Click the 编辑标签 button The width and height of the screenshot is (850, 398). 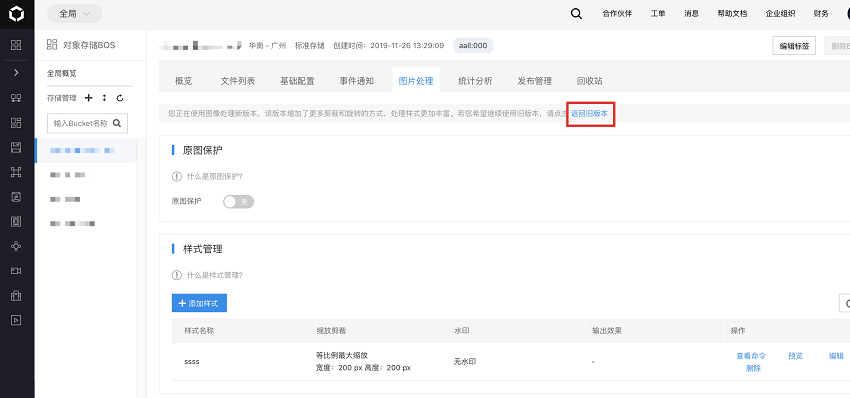coord(794,46)
